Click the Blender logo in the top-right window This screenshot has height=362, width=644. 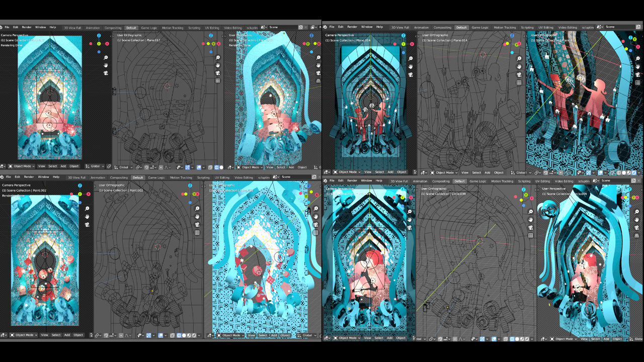tap(326, 27)
